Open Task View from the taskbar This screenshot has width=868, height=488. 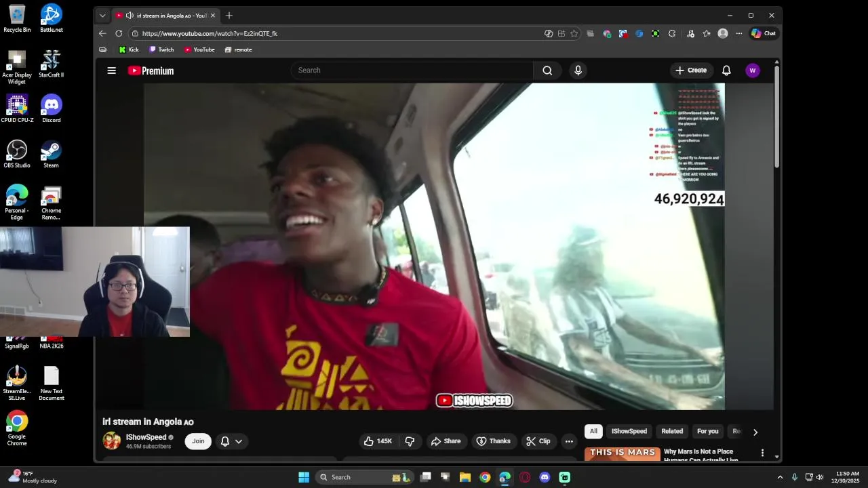pos(425,477)
